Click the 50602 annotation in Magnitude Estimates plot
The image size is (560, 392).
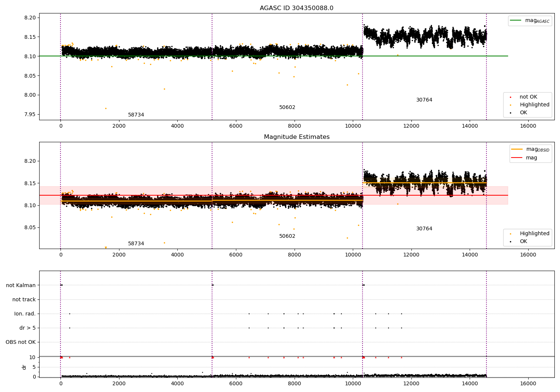coord(287,236)
